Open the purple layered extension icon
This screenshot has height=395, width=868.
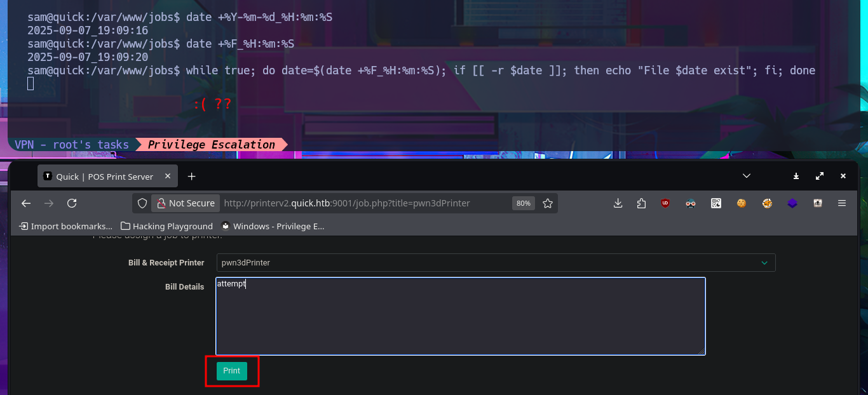(792, 203)
